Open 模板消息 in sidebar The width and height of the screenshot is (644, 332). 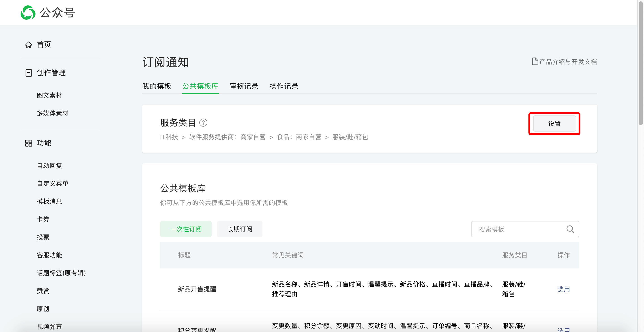[x=49, y=201]
